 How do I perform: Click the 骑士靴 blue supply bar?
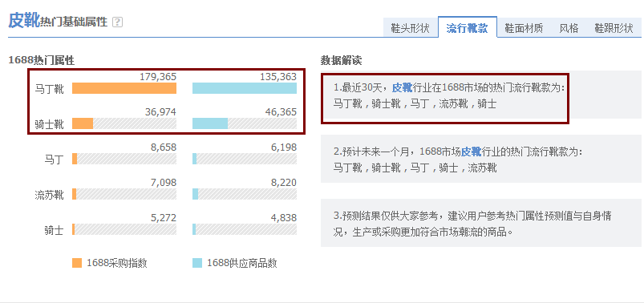coord(210,123)
